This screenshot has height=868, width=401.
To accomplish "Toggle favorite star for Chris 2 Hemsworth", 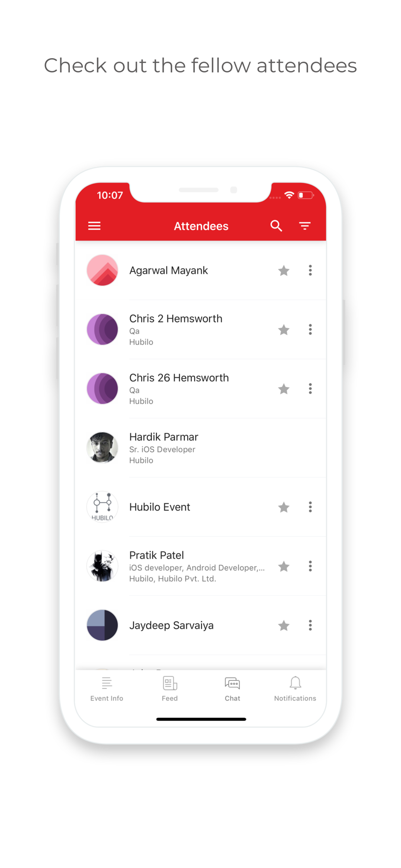I will (284, 330).
